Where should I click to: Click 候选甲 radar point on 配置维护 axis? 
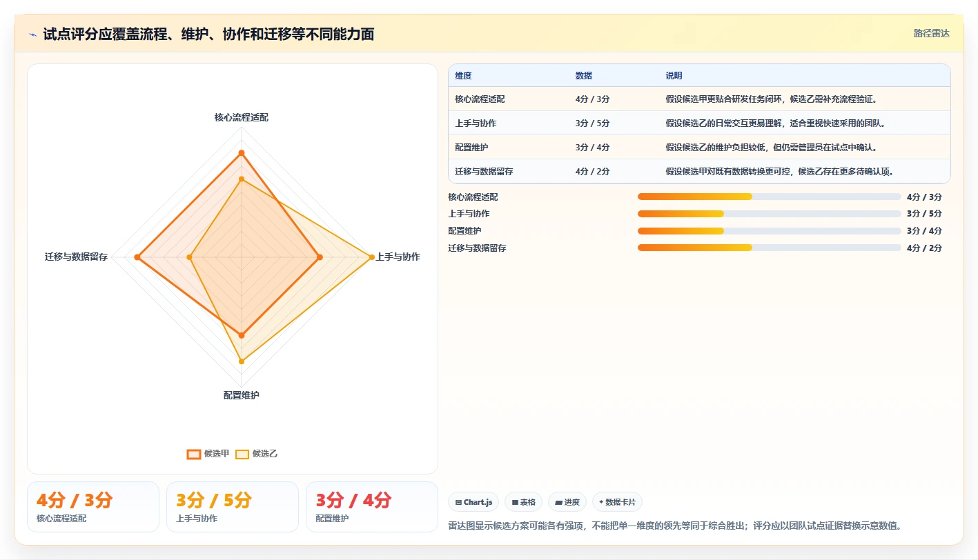[242, 335]
